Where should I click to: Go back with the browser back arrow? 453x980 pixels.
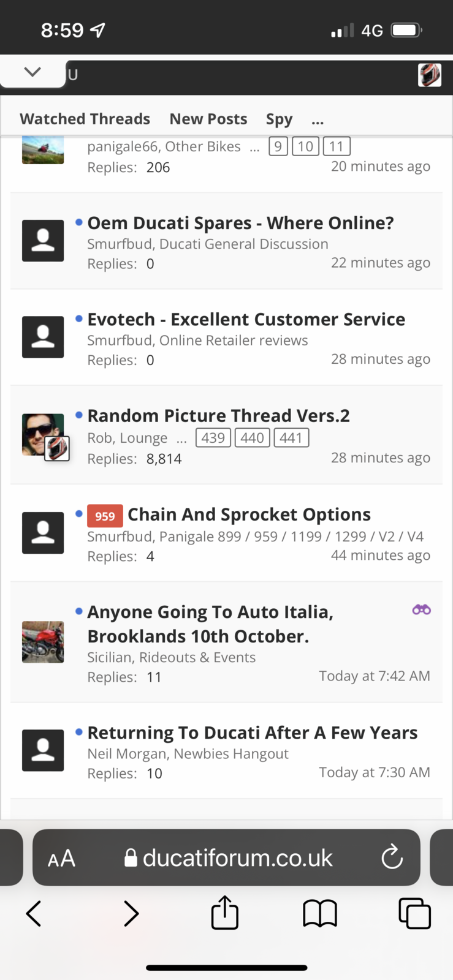click(x=34, y=913)
